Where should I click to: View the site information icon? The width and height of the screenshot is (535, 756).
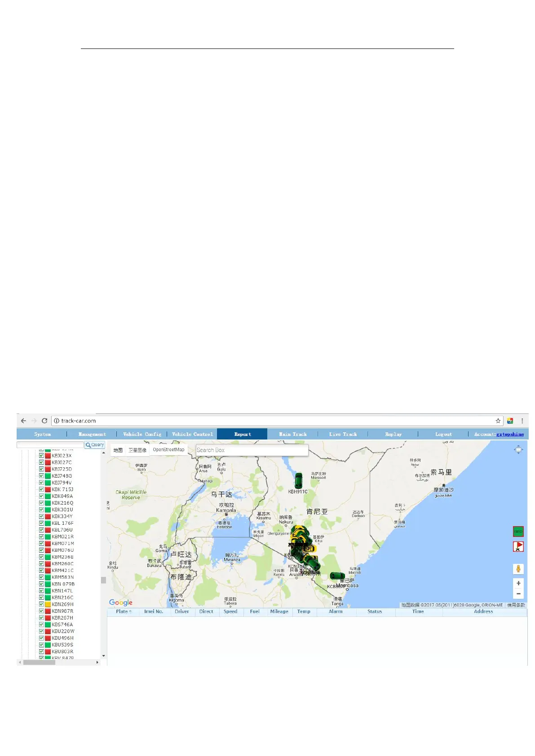tap(57, 421)
